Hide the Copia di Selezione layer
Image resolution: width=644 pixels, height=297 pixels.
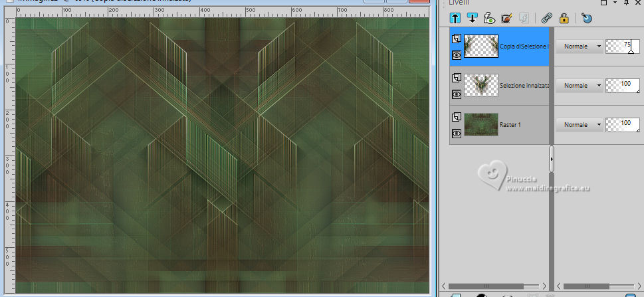[457, 54]
